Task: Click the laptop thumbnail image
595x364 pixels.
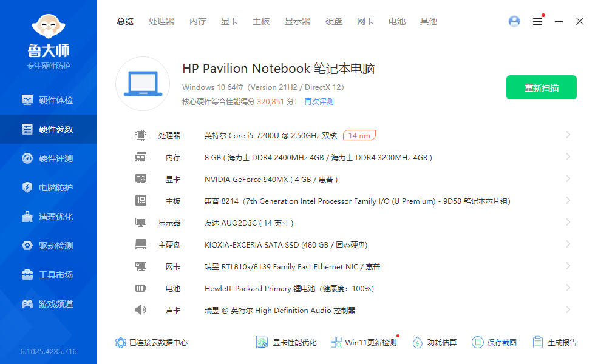Action: click(x=143, y=84)
